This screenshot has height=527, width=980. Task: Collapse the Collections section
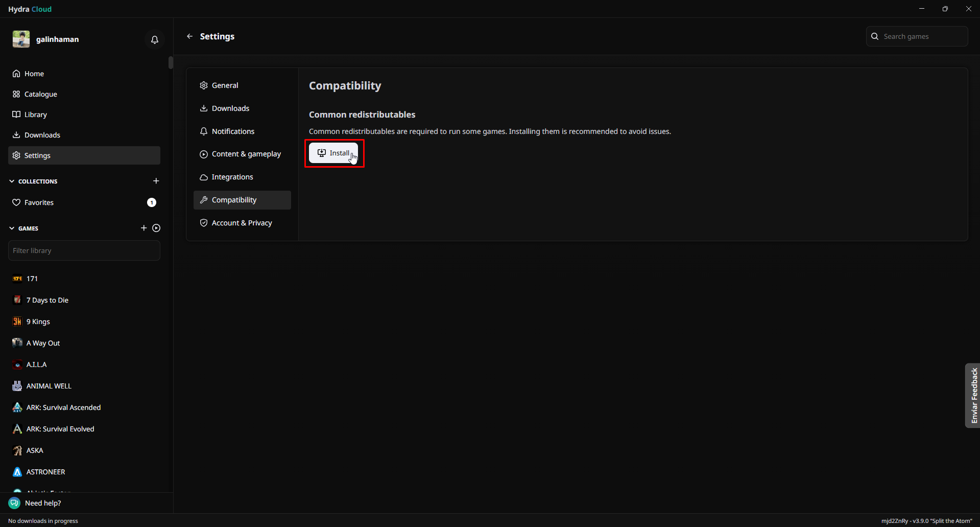(x=12, y=181)
